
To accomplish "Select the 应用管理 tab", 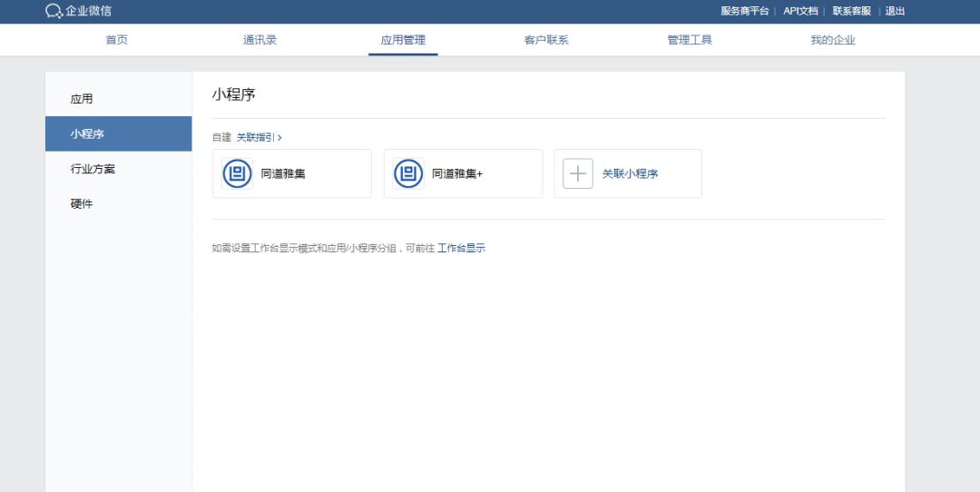I will [403, 40].
